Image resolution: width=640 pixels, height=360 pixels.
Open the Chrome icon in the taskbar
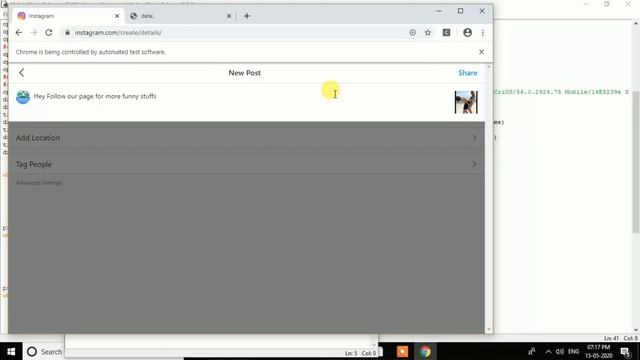pyautogui.click(x=425, y=351)
